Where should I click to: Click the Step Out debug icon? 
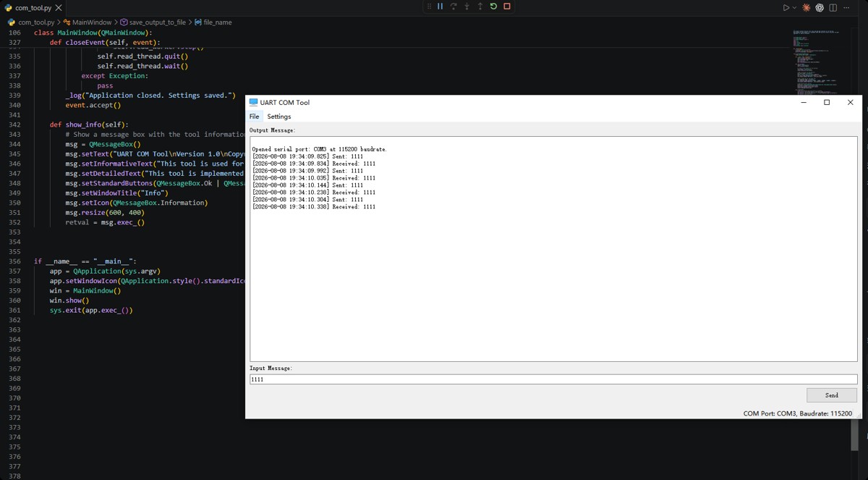tap(480, 7)
